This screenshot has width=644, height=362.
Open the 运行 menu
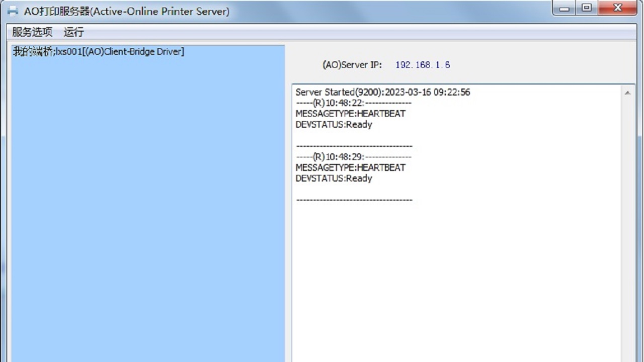tap(73, 32)
